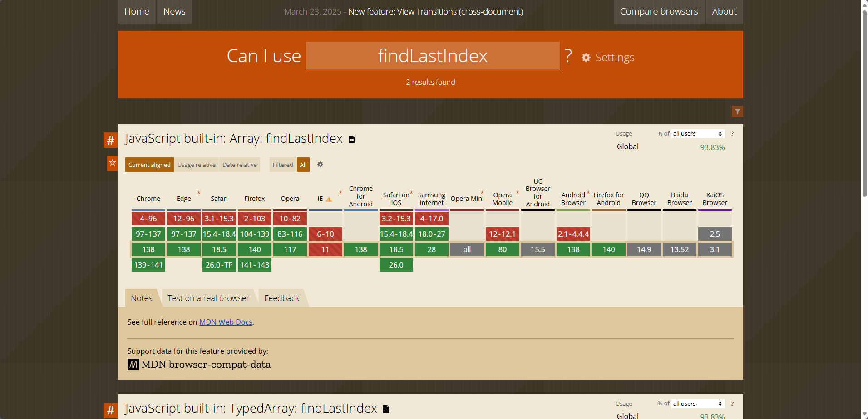Select the Feedback tab
Image resolution: width=868 pixels, height=419 pixels.
282,298
